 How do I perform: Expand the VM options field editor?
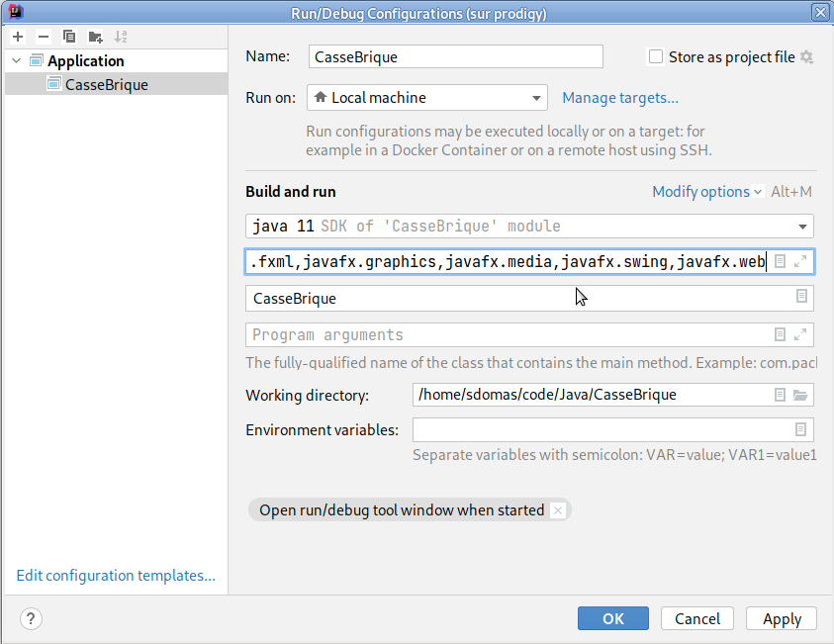pyautogui.click(x=801, y=261)
